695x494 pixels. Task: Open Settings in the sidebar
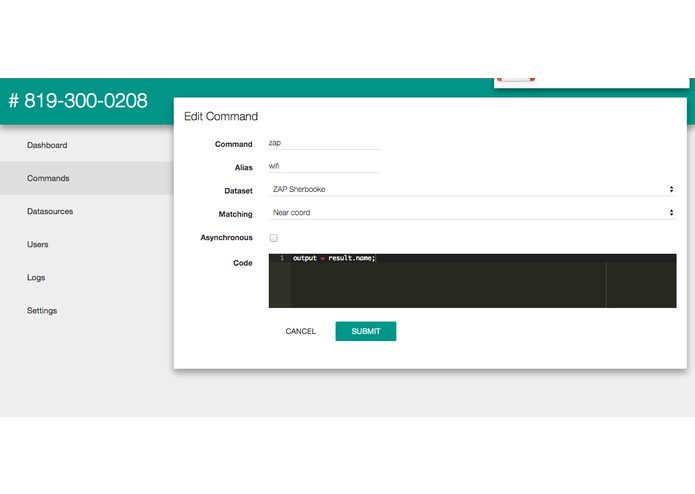point(42,311)
